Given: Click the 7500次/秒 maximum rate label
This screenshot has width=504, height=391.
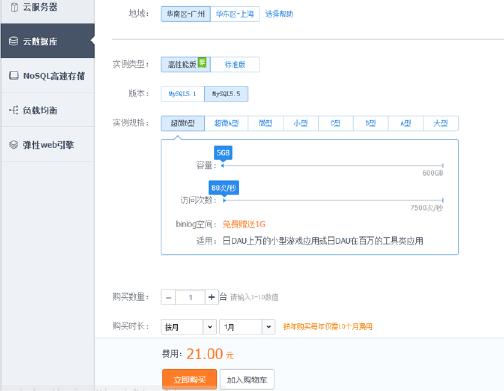Looking at the screenshot, I should (x=426, y=208).
